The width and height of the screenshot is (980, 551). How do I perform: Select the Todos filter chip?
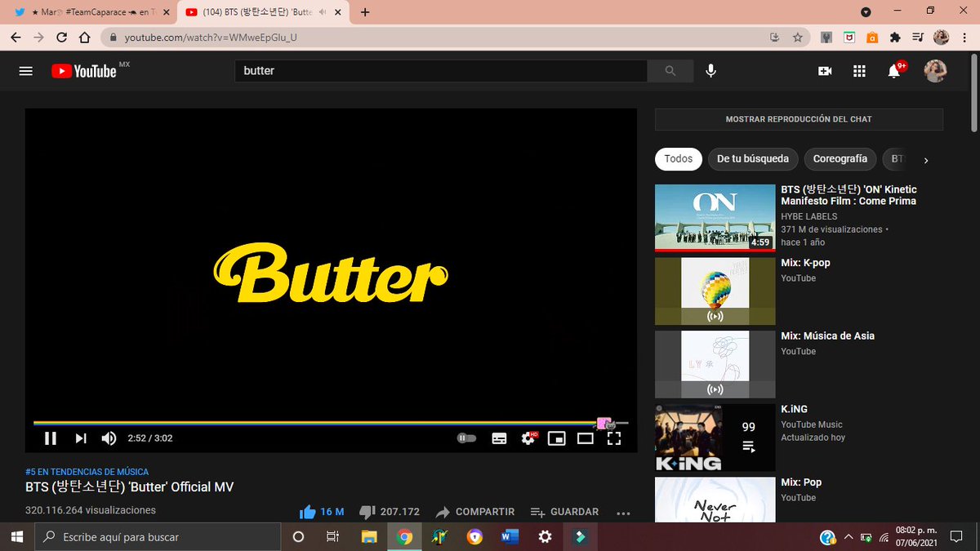[678, 159]
